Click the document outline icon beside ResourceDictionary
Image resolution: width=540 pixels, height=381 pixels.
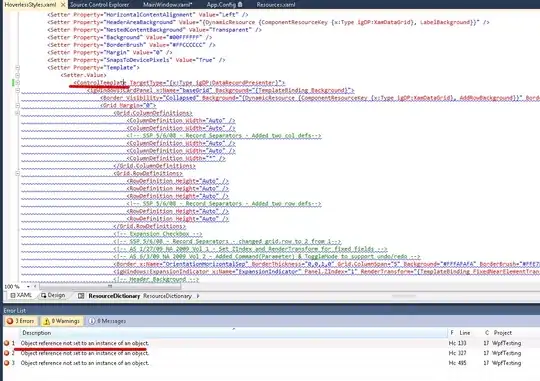pyautogui.click(x=81, y=296)
